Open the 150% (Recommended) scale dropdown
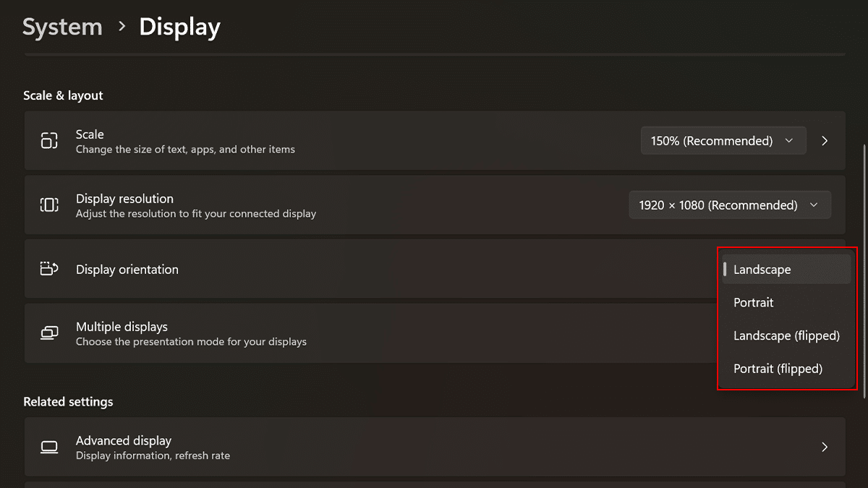 [723, 141]
